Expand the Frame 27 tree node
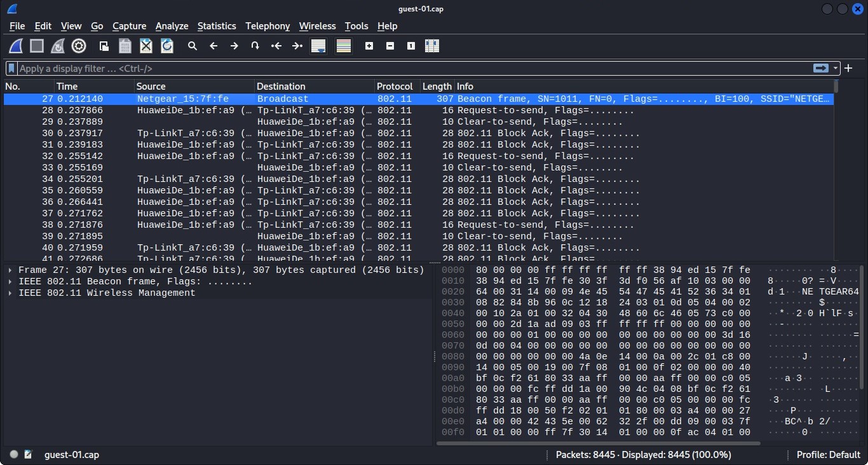This screenshot has height=465, width=868. point(11,270)
